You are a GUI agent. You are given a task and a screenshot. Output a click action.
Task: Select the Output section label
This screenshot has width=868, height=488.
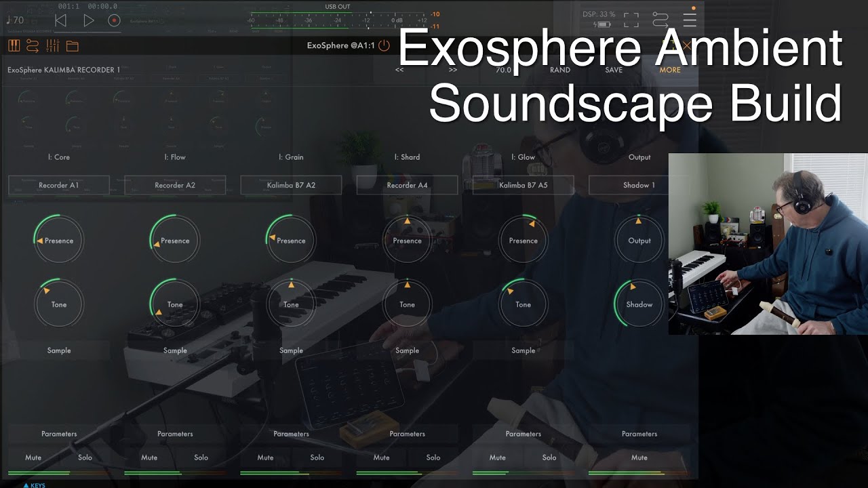(x=639, y=157)
